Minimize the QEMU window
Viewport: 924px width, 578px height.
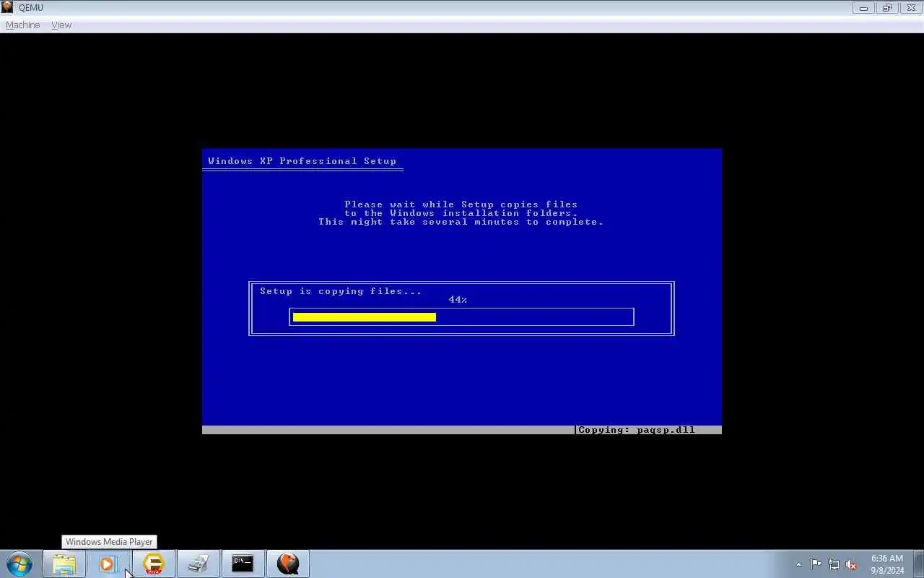pos(863,8)
